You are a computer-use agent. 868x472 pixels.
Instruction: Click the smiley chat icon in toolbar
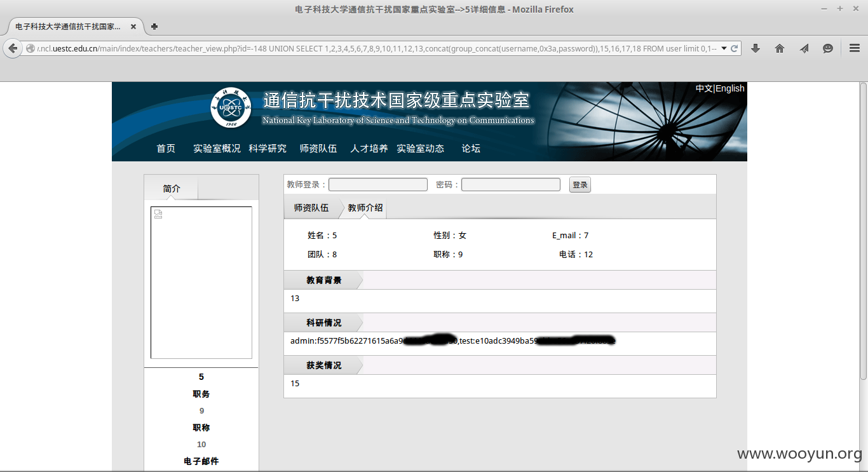[x=828, y=48]
